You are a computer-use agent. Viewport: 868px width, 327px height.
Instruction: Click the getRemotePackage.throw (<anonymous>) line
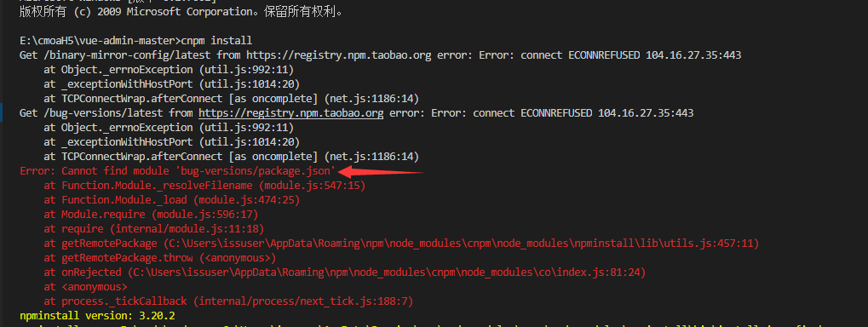[160, 258]
